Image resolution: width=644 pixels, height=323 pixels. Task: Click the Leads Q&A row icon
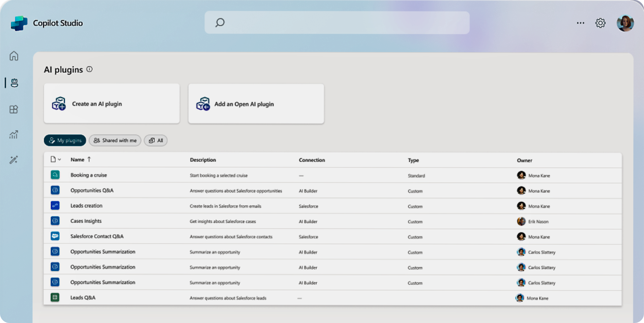point(55,297)
